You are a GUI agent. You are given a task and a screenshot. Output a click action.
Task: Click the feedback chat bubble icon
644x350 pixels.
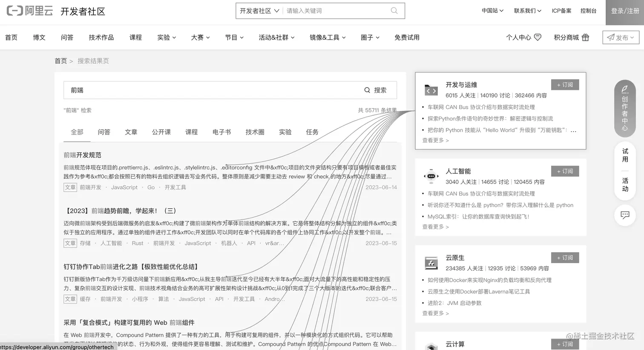[x=624, y=215]
